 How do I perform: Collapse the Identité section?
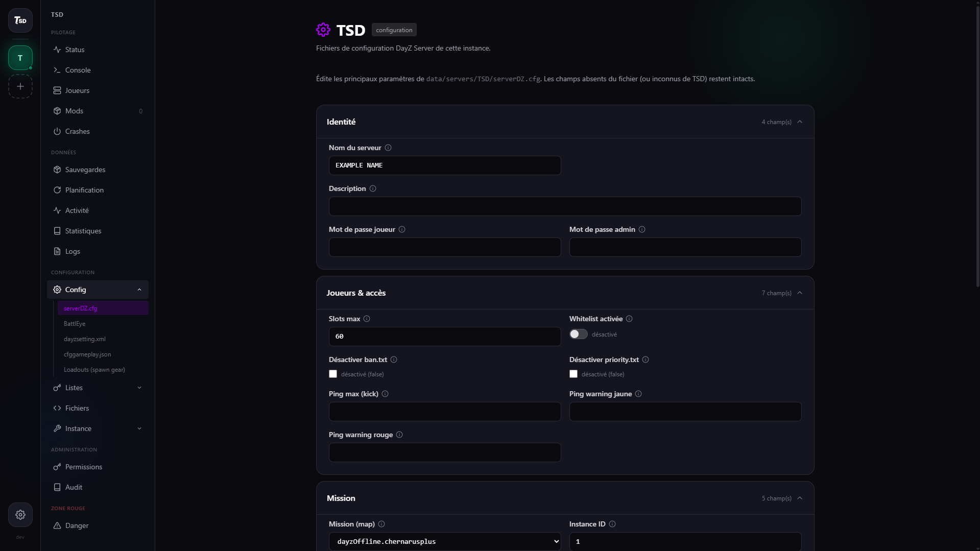coord(800,122)
